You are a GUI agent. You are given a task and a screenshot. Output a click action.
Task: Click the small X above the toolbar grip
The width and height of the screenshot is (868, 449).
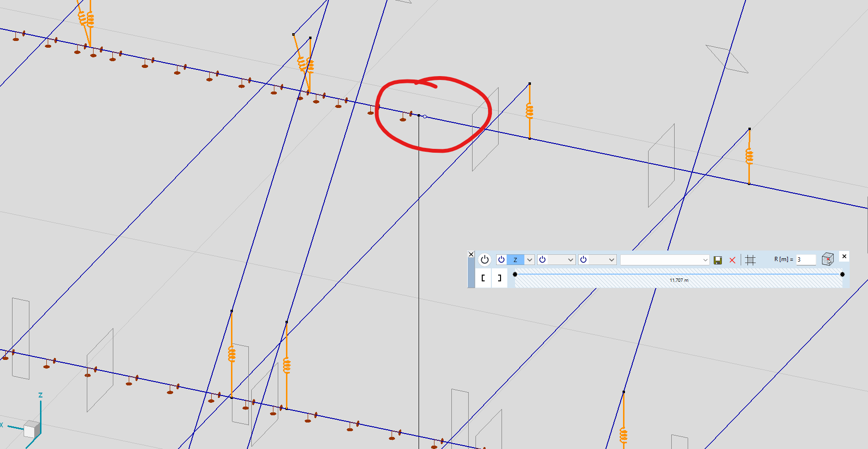coord(471,254)
